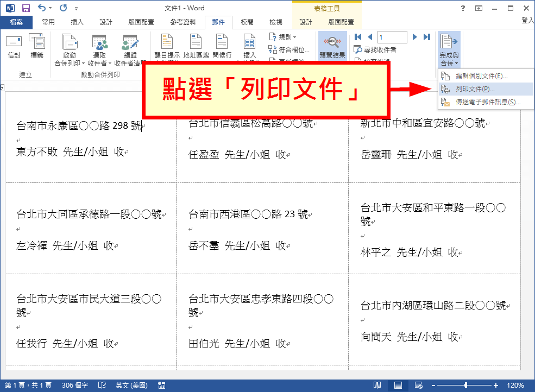Switch to Read Mode in status bar
Viewport: 535px width, 392px height.
point(378,384)
